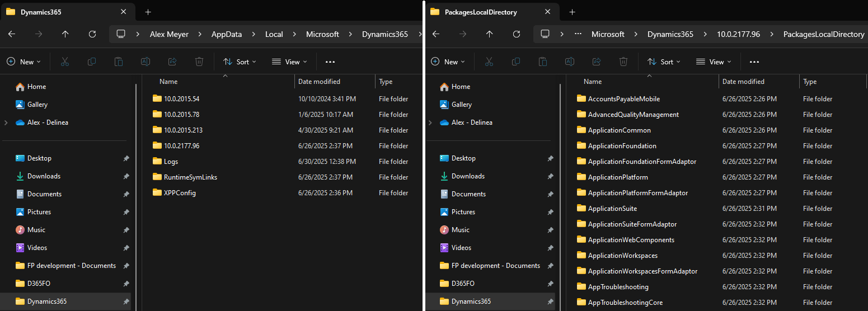Click Share icon in left Dynamics365 window
The width and height of the screenshot is (868, 311).
point(172,62)
